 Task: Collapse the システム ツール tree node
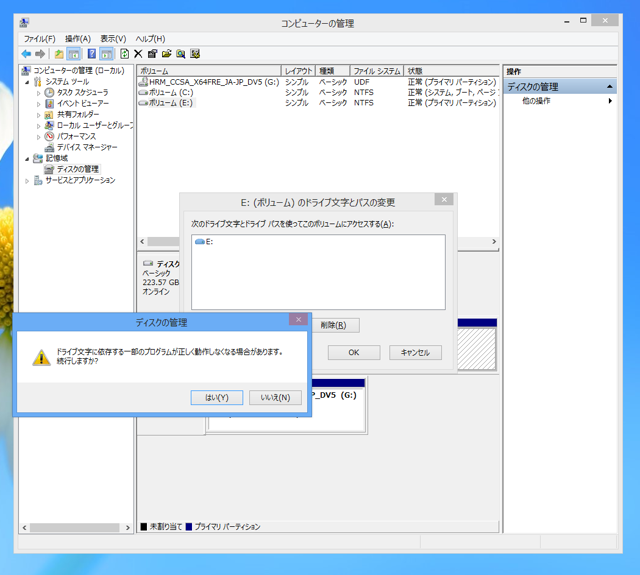[27, 82]
